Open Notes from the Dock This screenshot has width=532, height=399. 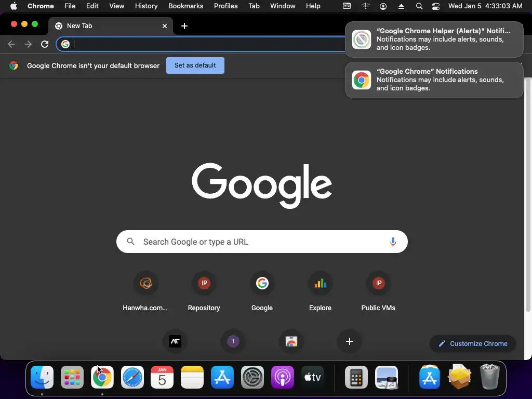click(x=192, y=377)
